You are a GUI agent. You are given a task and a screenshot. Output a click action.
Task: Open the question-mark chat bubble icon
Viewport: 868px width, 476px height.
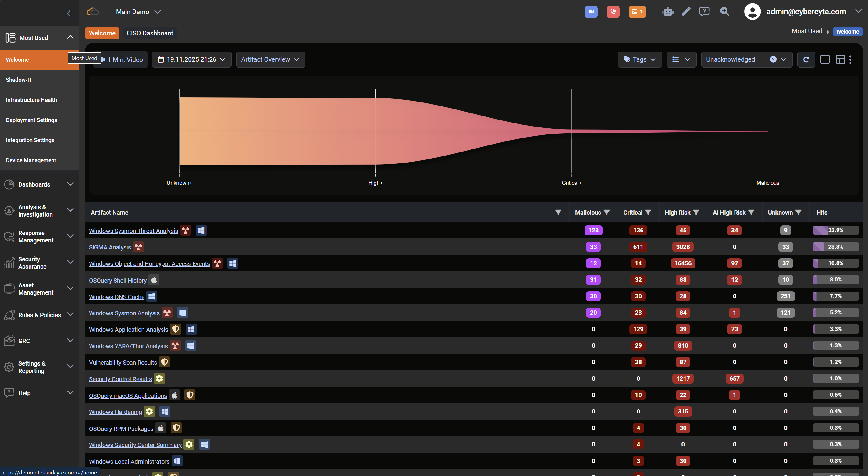tap(704, 12)
